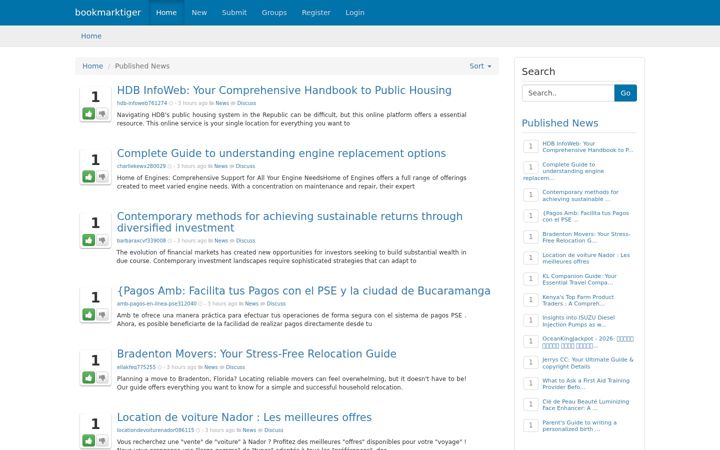Open sidebar link What to Ask a First Aid Training
The height and width of the screenshot is (450, 720).
(x=586, y=383)
